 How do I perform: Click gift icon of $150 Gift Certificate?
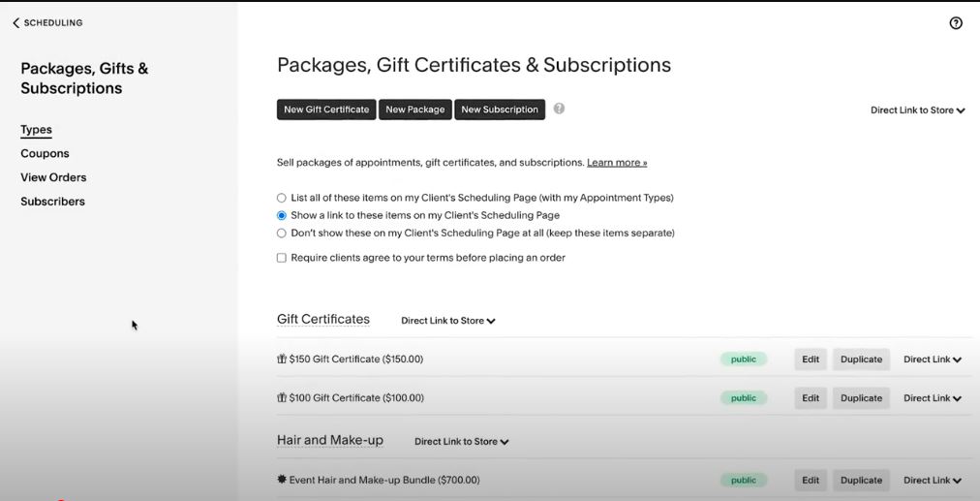(x=281, y=359)
